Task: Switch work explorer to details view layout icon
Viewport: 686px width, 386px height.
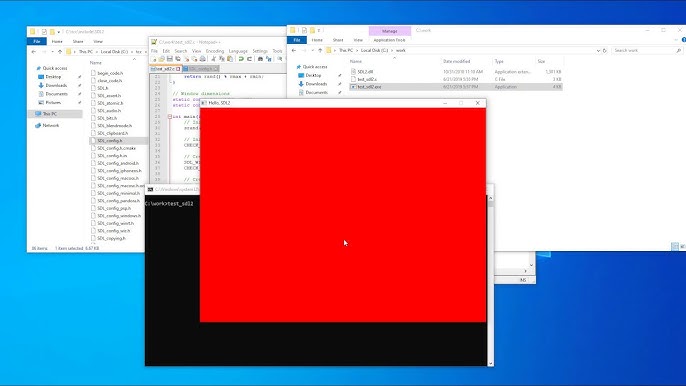Action: point(675,247)
